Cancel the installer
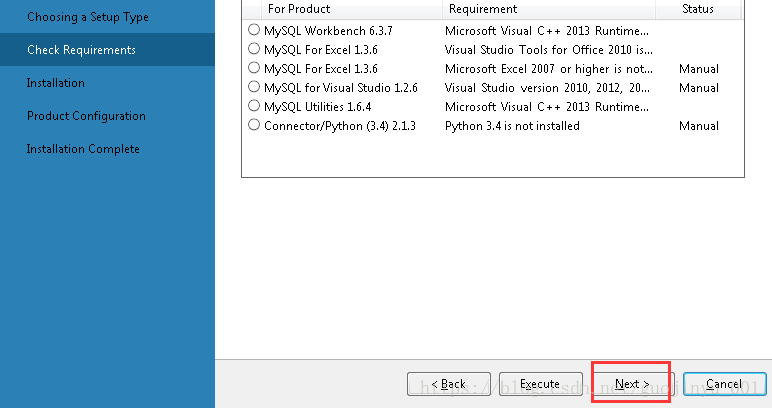Viewport: 772px width, 408px height. 724,384
